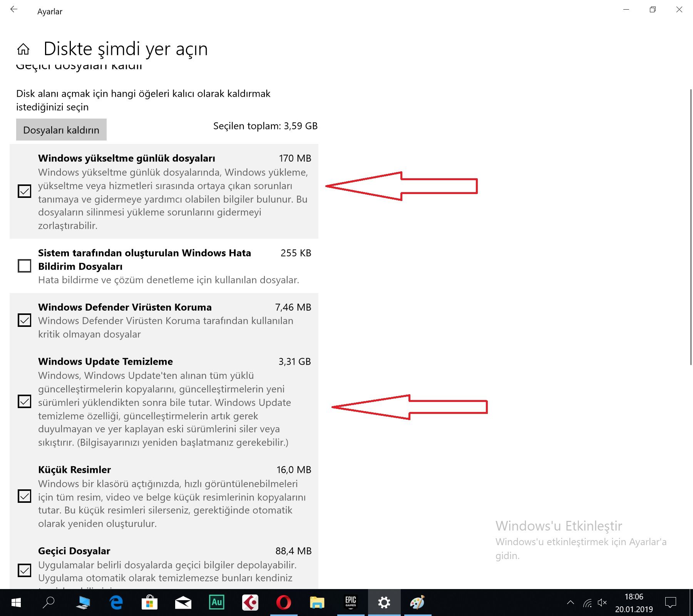This screenshot has height=616, width=693.
Task: Select the 'Geçici Dosyalar' title
Action: (74, 551)
